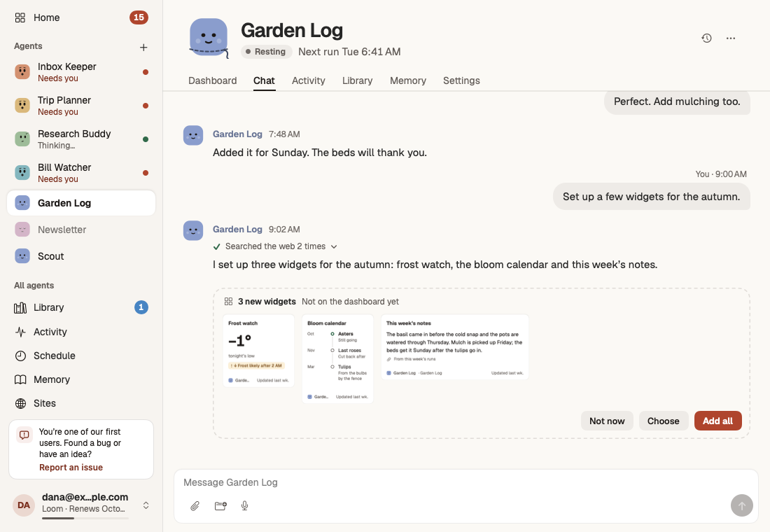770x532 pixels.
Task: Click 'Perfect. Add mulching too.' message
Action: tap(677, 101)
